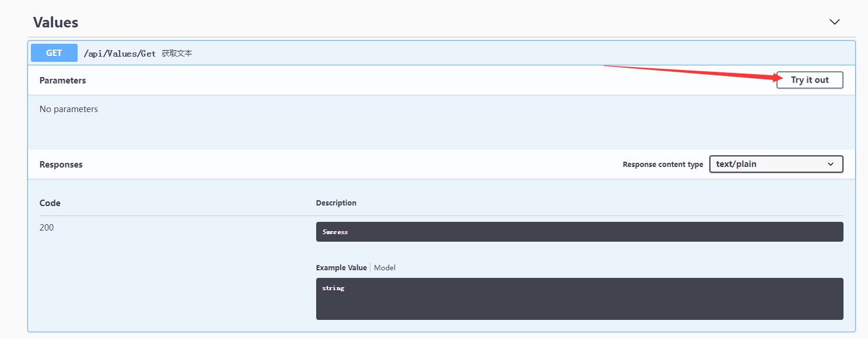Screen dimensions: 868x338
Task: Click the No parameters text
Action: 69,109
